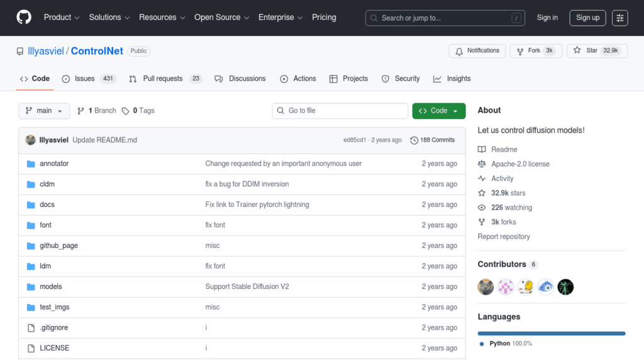Image resolution: width=644 pixels, height=360 pixels.
Task: Open the Security tab
Action: [x=401, y=79]
